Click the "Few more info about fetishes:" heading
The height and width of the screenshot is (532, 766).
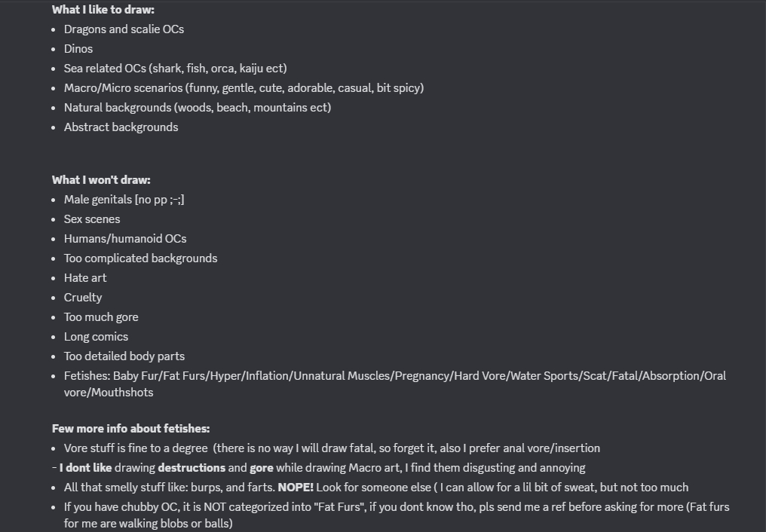[x=130, y=429]
